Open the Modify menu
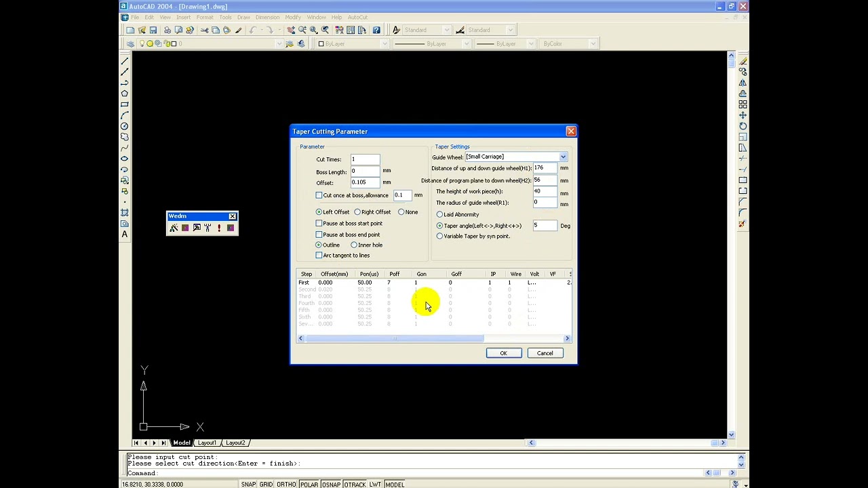The image size is (868, 488). click(x=293, y=18)
